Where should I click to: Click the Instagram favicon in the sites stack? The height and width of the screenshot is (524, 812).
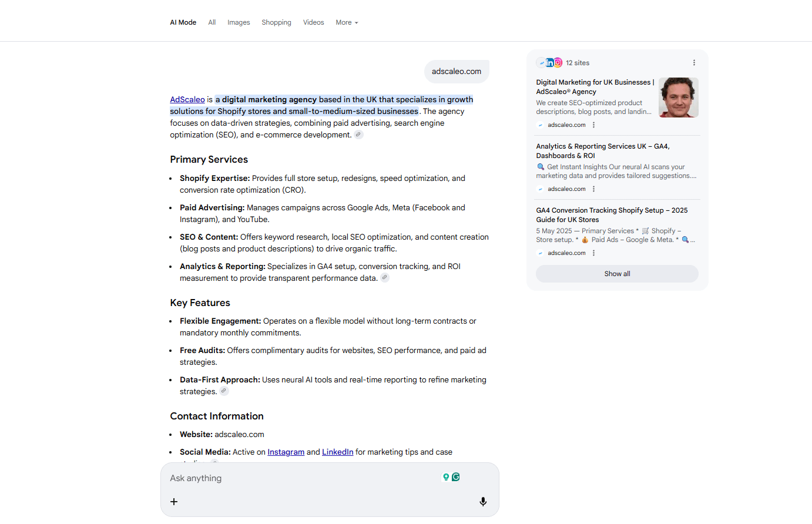pos(558,62)
